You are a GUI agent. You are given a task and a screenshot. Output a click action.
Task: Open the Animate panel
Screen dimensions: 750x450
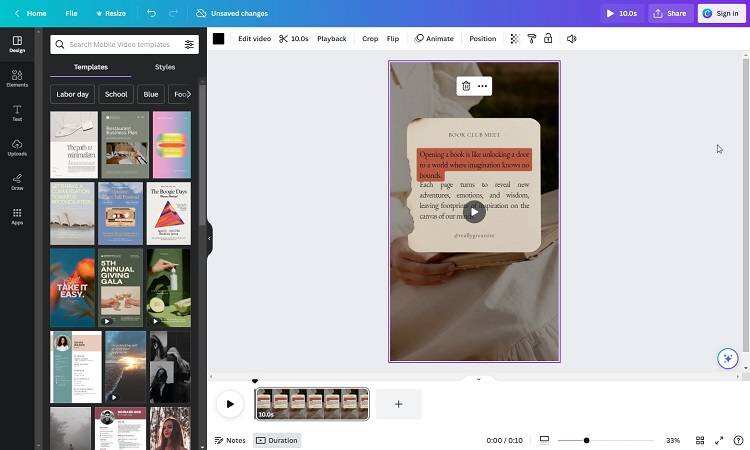(x=434, y=39)
